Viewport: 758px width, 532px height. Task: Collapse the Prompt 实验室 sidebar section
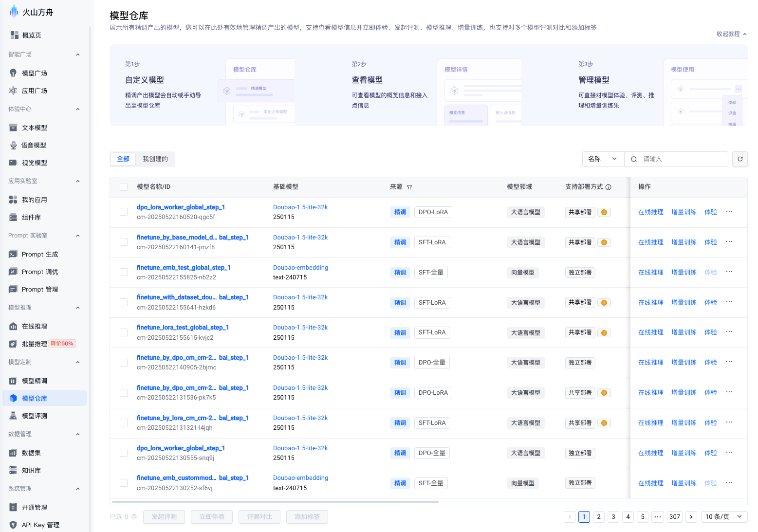[x=78, y=236]
